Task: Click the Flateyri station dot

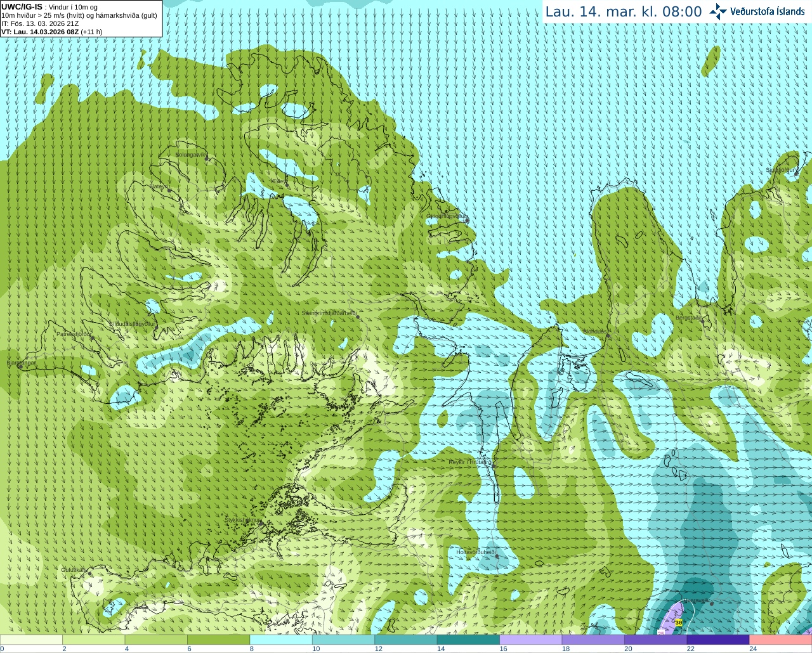Action: tap(169, 190)
